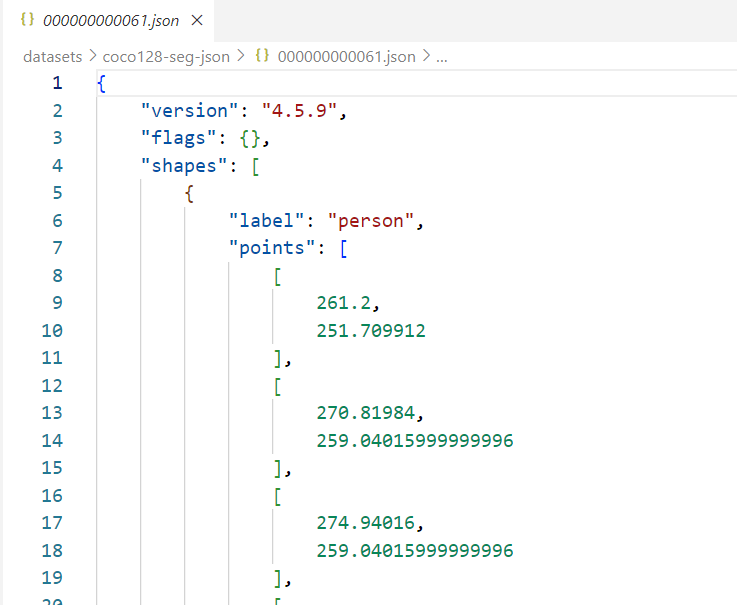This screenshot has width=737, height=605.
Task: Close the 000000000061.json tab
Action: point(197,20)
